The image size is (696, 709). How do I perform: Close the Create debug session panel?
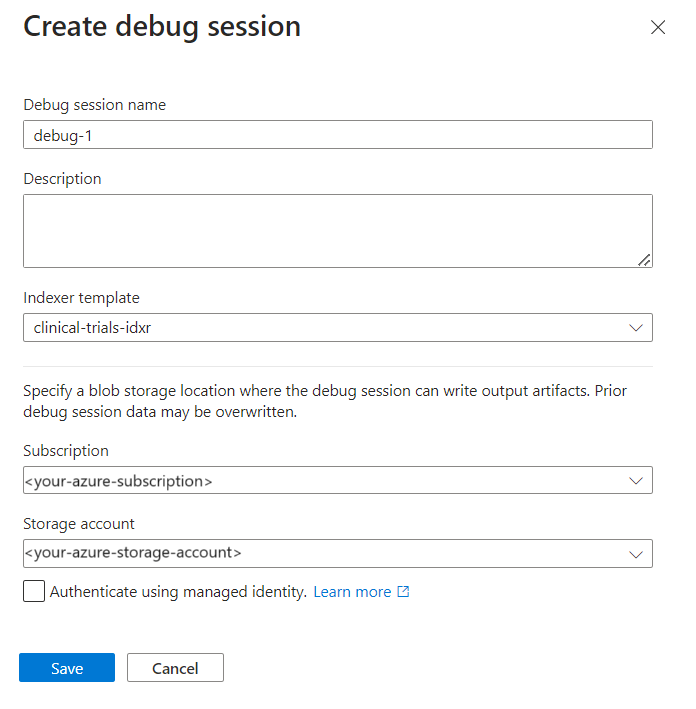tap(658, 27)
